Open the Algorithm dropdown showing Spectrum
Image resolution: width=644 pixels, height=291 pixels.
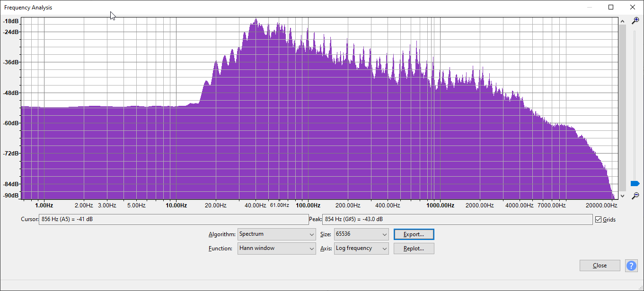click(276, 234)
